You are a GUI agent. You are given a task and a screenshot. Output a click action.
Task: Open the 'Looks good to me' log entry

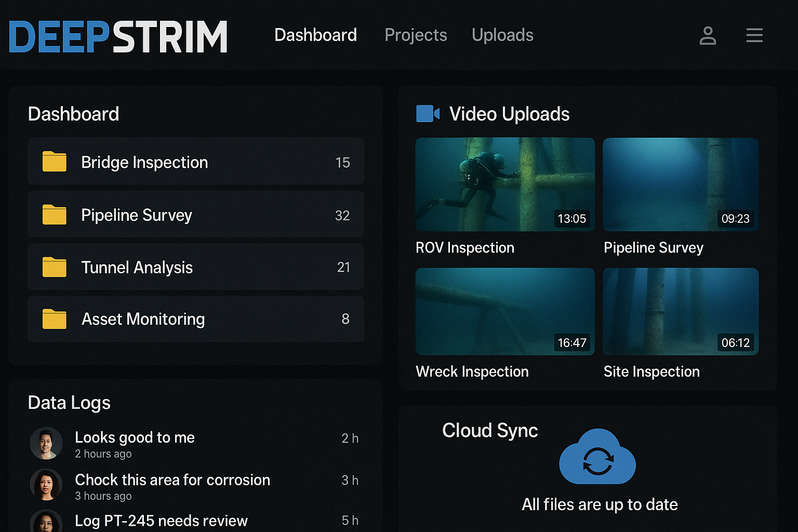click(135, 438)
